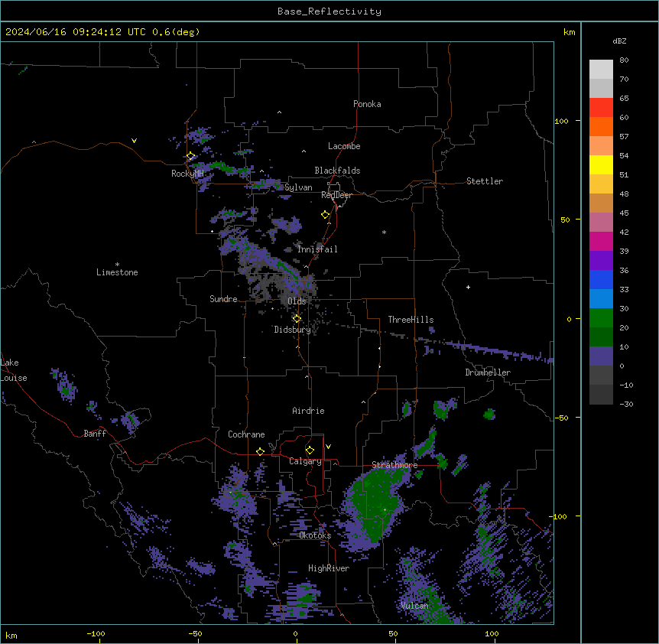
Task: Pick the red 60-65 dBZ legend swatch
Action: 601,107
